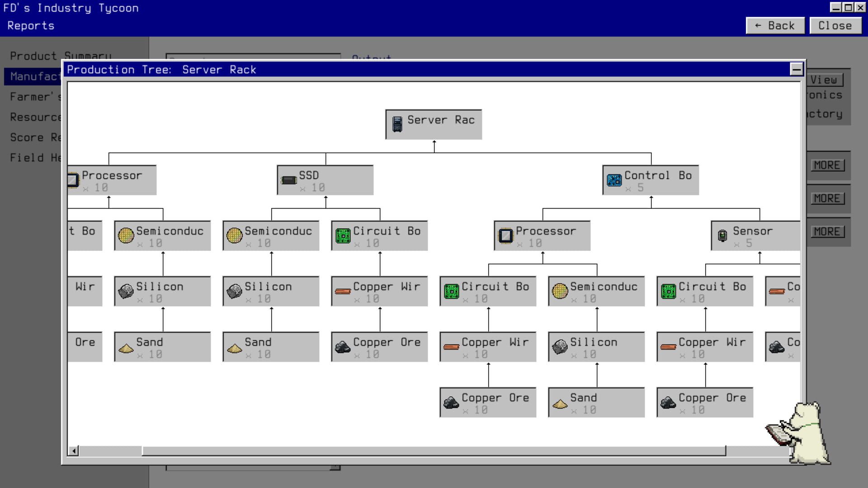Click Silicon rock icon below left Processor's Semiconductor

point(126,291)
